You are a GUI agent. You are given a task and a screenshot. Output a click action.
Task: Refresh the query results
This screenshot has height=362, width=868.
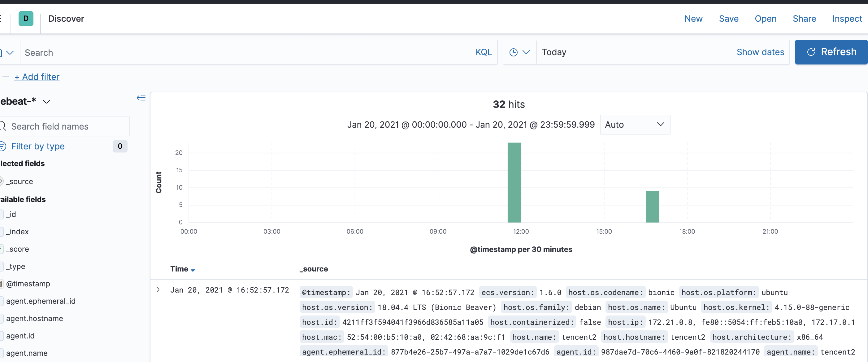[831, 52]
